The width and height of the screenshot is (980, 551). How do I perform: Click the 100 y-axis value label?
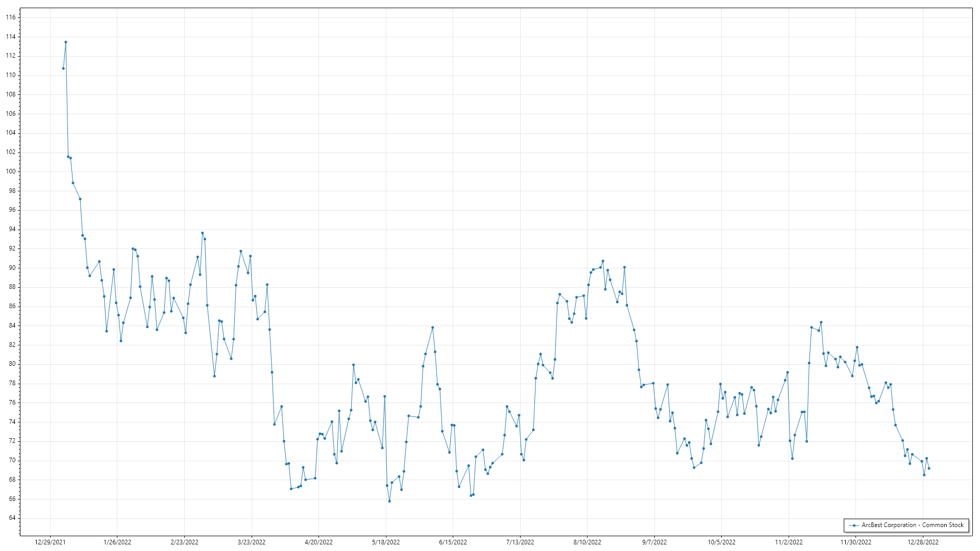[x=11, y=171]
